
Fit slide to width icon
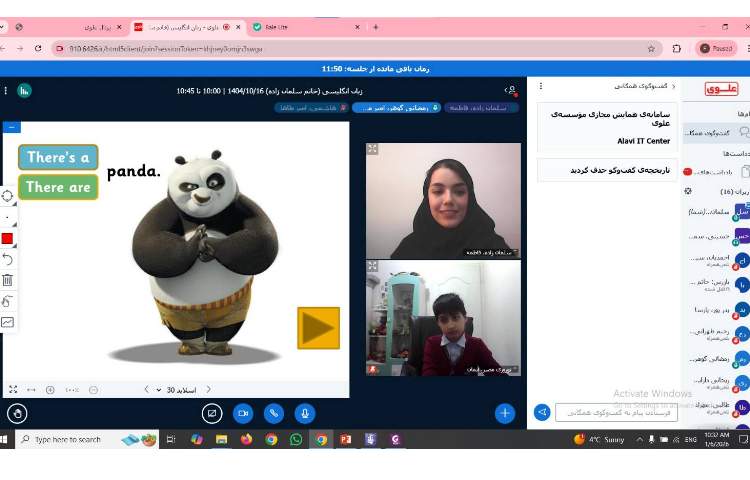tap(31, 390)
